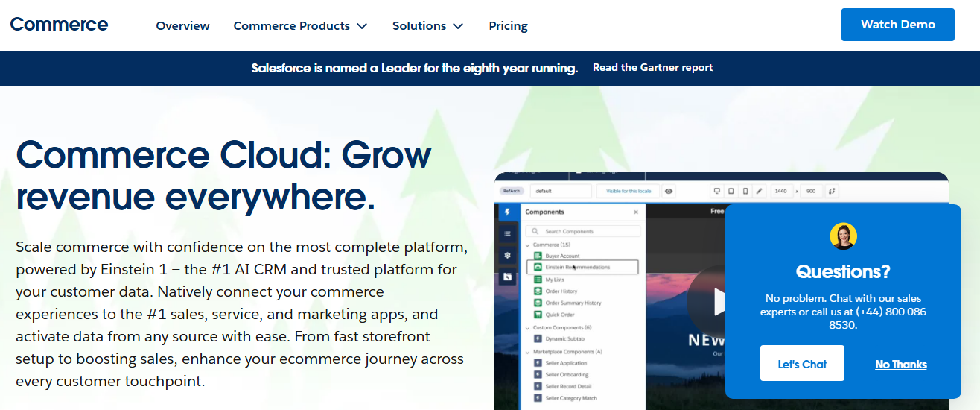Click the tablet view icon in demo toolbar

coord(731,191)
